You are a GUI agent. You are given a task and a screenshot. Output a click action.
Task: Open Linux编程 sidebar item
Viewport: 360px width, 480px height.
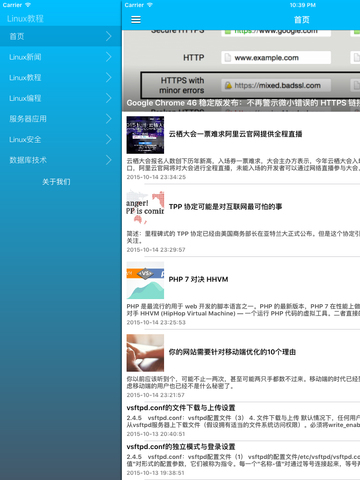click(x=61, y=98)
